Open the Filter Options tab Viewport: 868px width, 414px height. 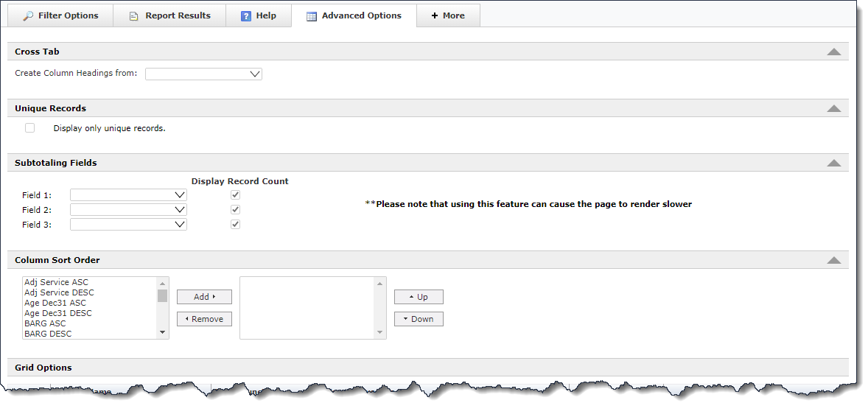(x=60, y=15)
